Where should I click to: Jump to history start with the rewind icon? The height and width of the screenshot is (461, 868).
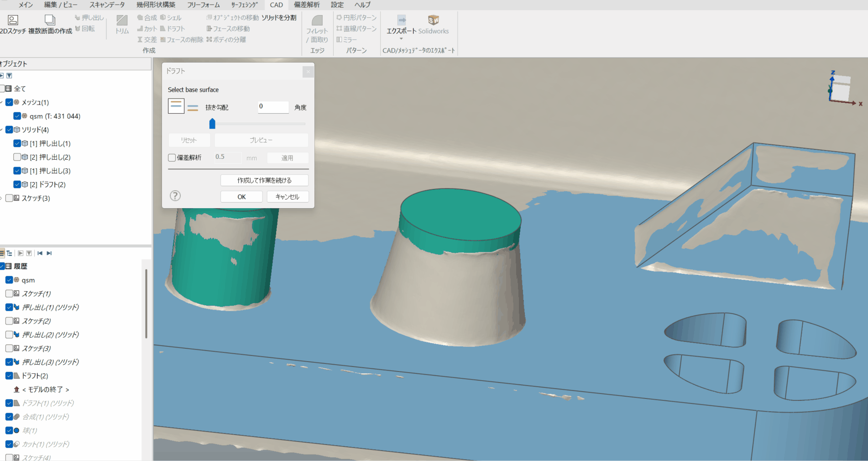coord(40,253)
